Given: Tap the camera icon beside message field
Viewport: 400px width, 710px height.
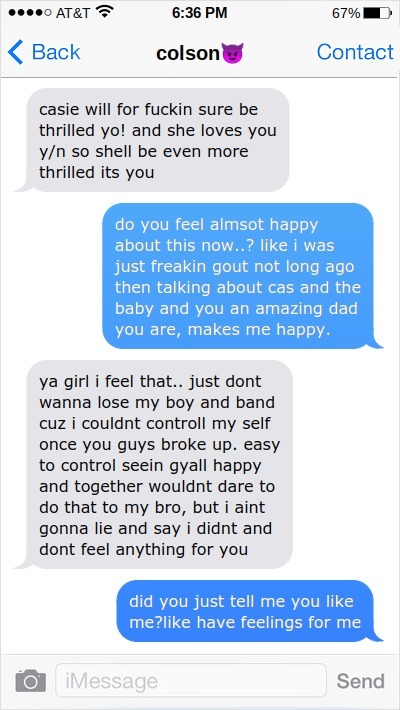Looking at the screenshot, I should click(x=31, y=681).
